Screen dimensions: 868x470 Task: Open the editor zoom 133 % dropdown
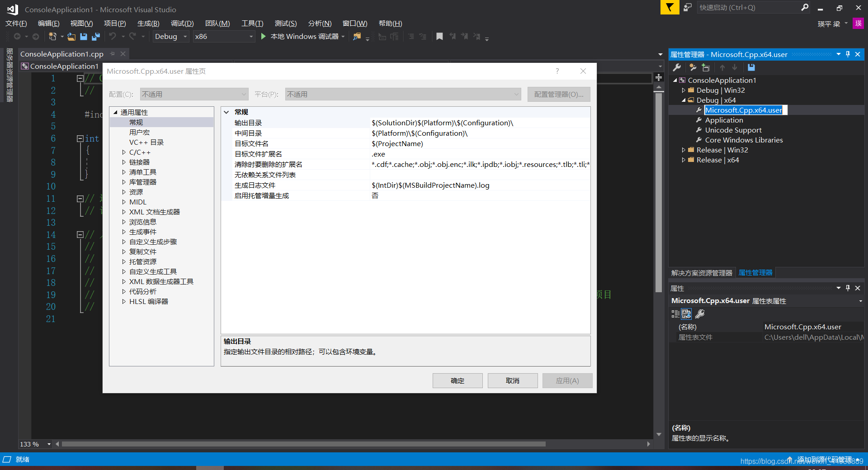point(49,444)
